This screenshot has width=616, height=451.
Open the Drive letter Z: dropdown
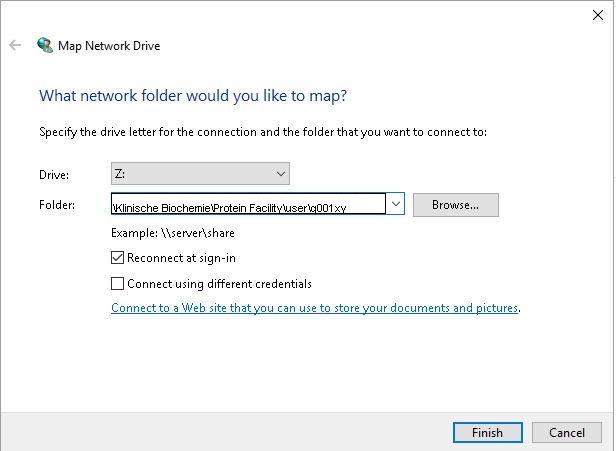coord(200,174)
